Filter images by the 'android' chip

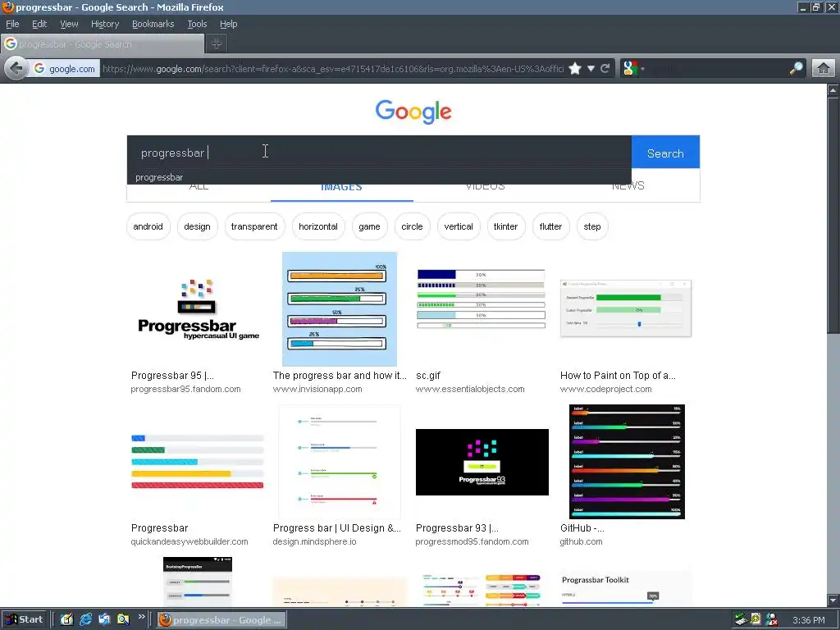click(x=148, y=226)
